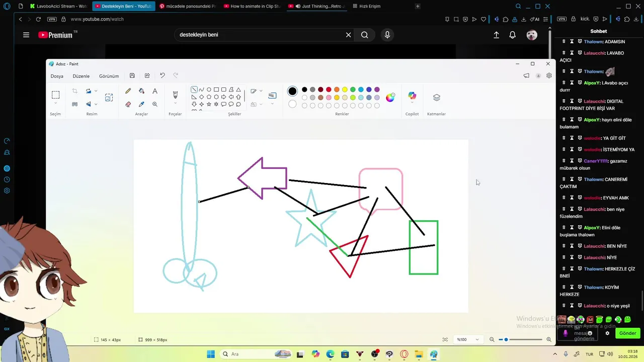Image resolution: width=644 pixels, height=362 pixels.
Task: Open the %100 zoom level dropdown
Action: [x=468, y=339]
